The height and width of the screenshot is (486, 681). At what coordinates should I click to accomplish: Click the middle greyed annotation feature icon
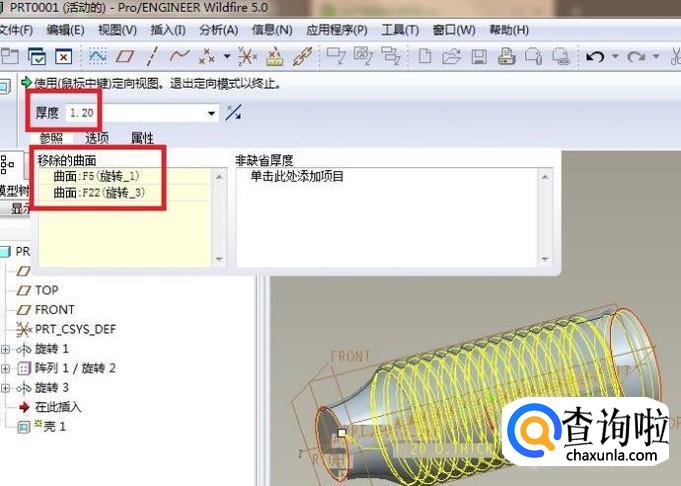(363, 56)
